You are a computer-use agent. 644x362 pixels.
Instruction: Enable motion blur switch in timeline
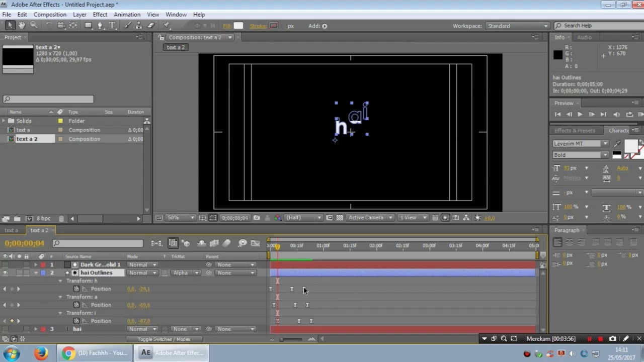pyautogui.click(x=226, y=243)
